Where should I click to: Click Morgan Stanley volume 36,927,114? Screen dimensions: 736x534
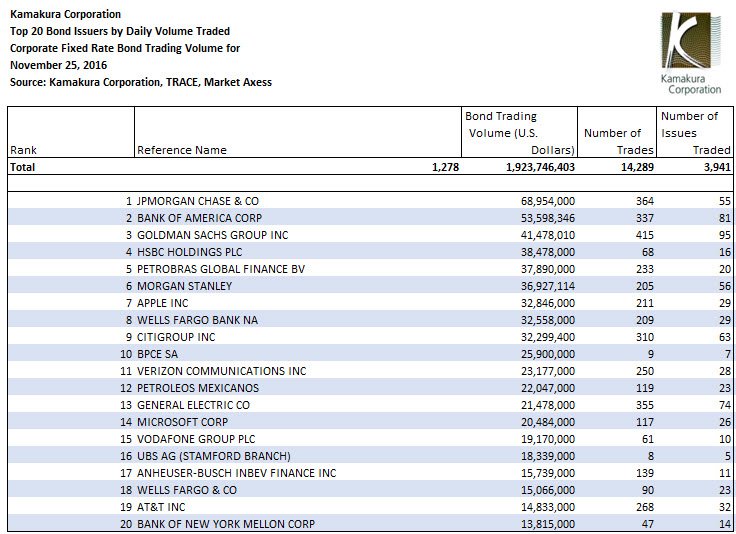pyautogui.click(x=548, y=286)
